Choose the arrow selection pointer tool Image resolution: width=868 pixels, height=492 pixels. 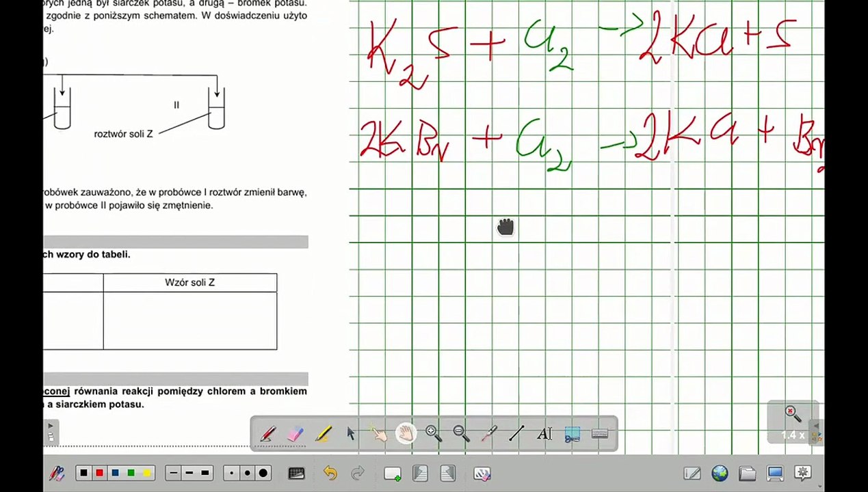click(351, 434)
